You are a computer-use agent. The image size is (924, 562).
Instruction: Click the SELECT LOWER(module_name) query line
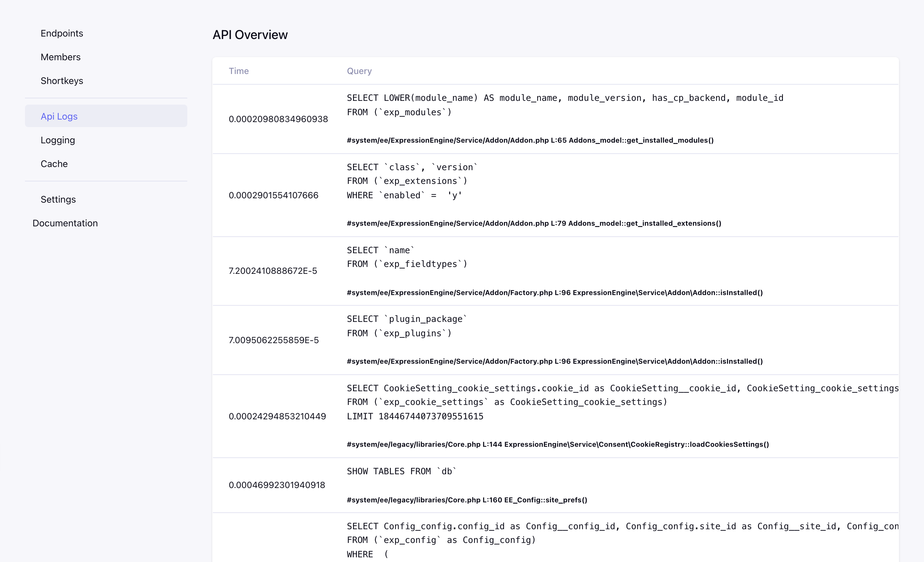pos(565,98)
